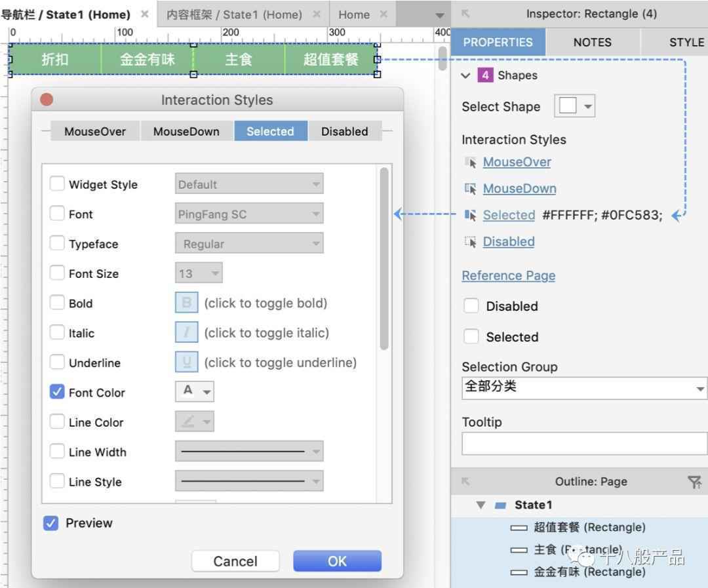Open the NOTES inspector tab
Image resolution: width=708 pixels, height=588 pixels.
point(593,42)
